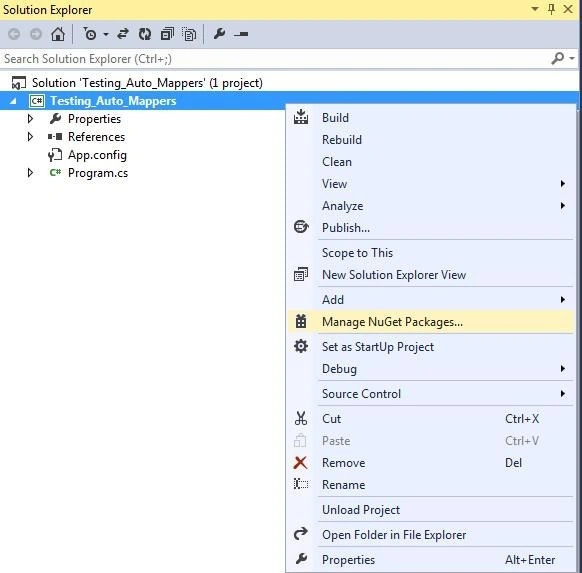Select the Properties folder in tree
This screenshot has height=573, width=582.
[94, 119]
